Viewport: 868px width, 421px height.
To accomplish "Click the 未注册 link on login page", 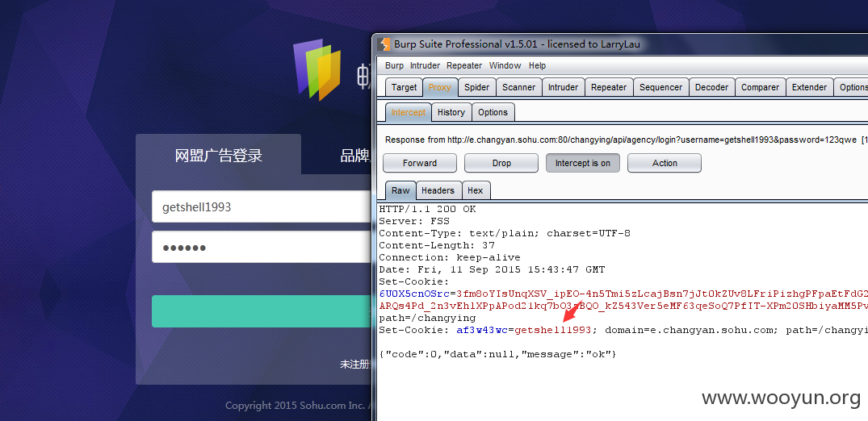I will (x=355, y=365).
